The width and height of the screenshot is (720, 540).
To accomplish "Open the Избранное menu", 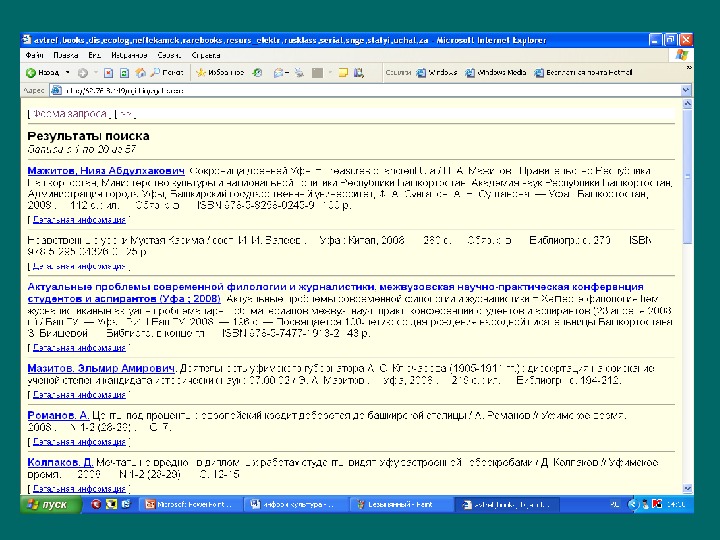I will tap(129, 56).
